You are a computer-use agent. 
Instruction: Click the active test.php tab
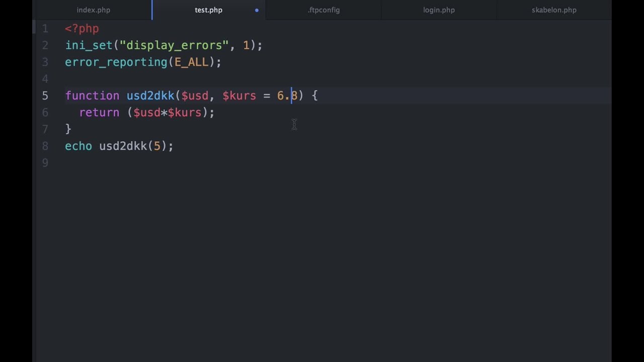click(208, 10)
